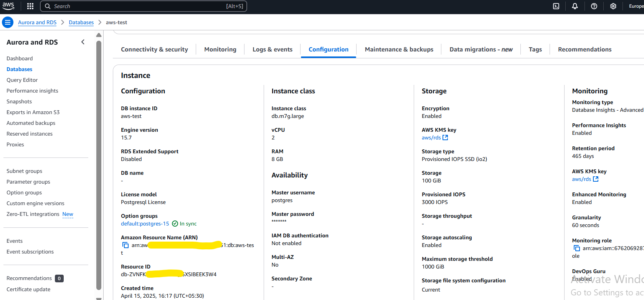Open Events in the sidebar
The height and width of the screenshot is (300, 644).
pyautogui.click(x=15, y=241)
